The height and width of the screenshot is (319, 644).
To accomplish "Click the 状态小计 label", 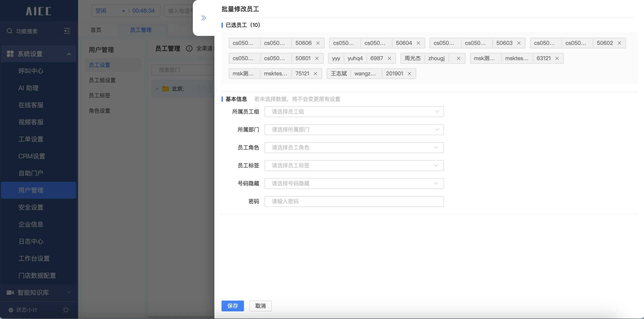I will 27,310.
